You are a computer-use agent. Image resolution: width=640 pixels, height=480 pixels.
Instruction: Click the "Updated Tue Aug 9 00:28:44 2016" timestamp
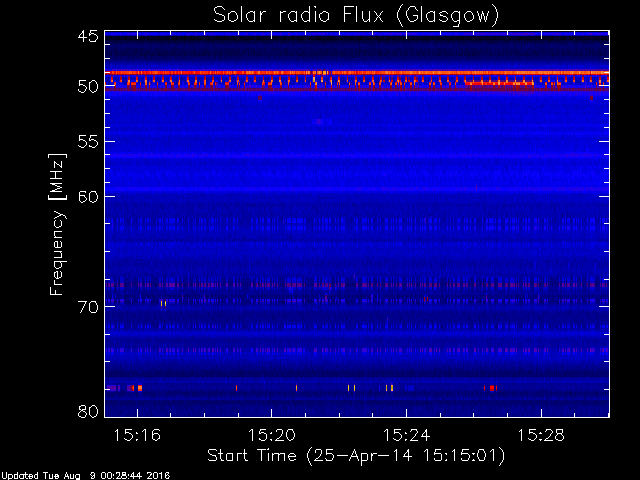(85, 476)
